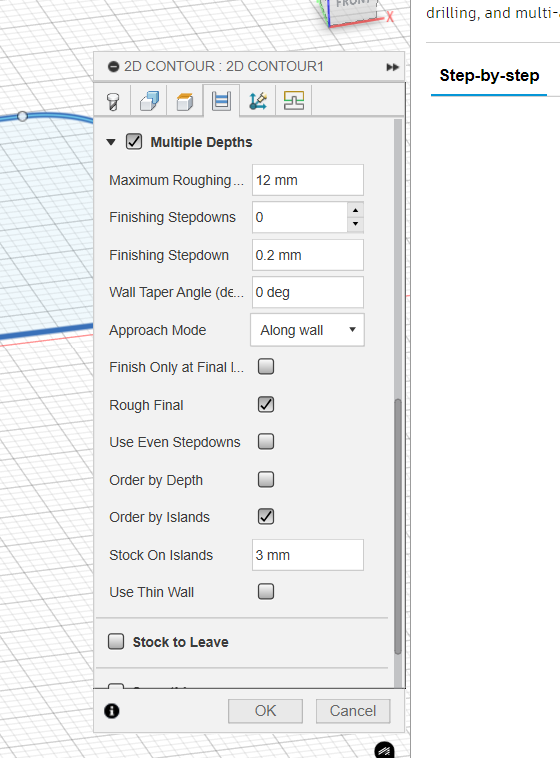Select the Passes tab icon

coord(221,101)
